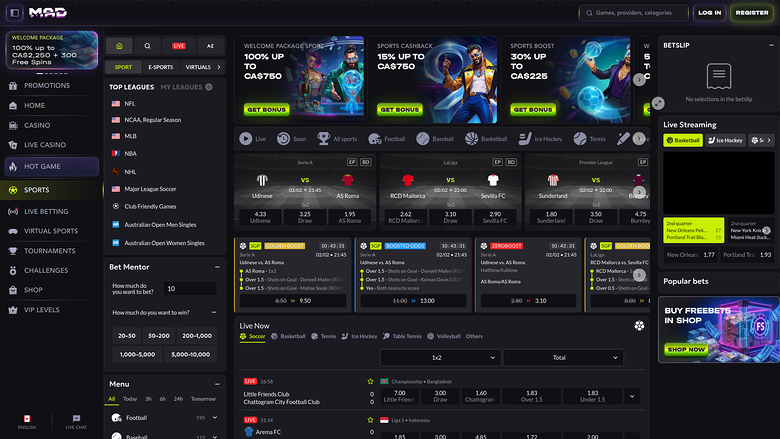The width and height of the screenshot is (780, 439).
Task: Click the LOG IN button
Action: 709,13
